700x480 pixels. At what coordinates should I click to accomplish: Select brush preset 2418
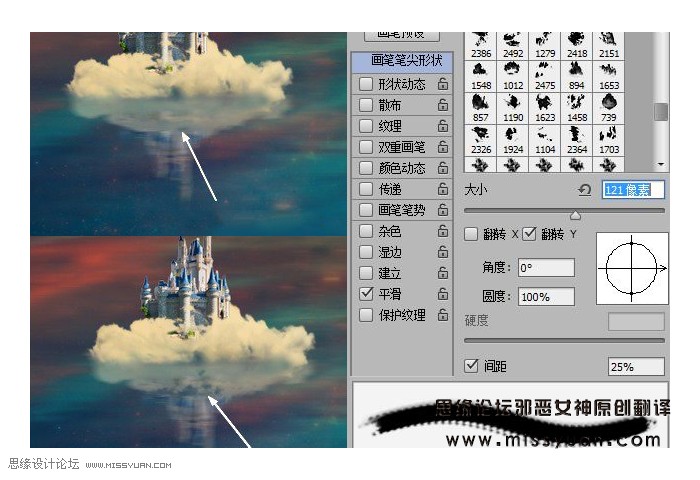click(x=577, y=45)
